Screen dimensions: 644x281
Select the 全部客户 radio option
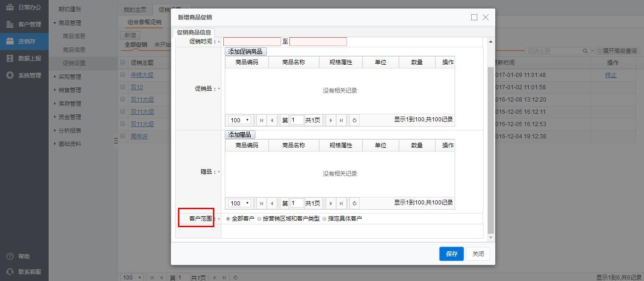point(229,219)
